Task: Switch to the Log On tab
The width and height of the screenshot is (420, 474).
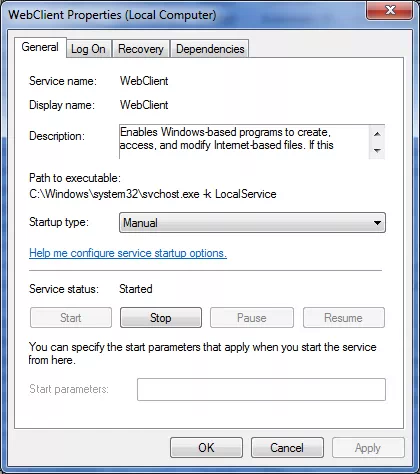Action: pos(88,49)
